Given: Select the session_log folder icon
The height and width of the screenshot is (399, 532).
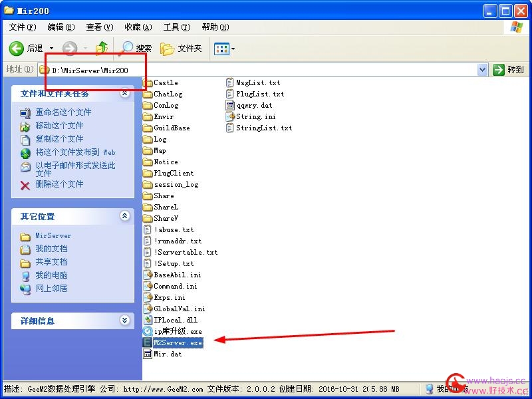Looking at the screenshot, I should point(148,185).
